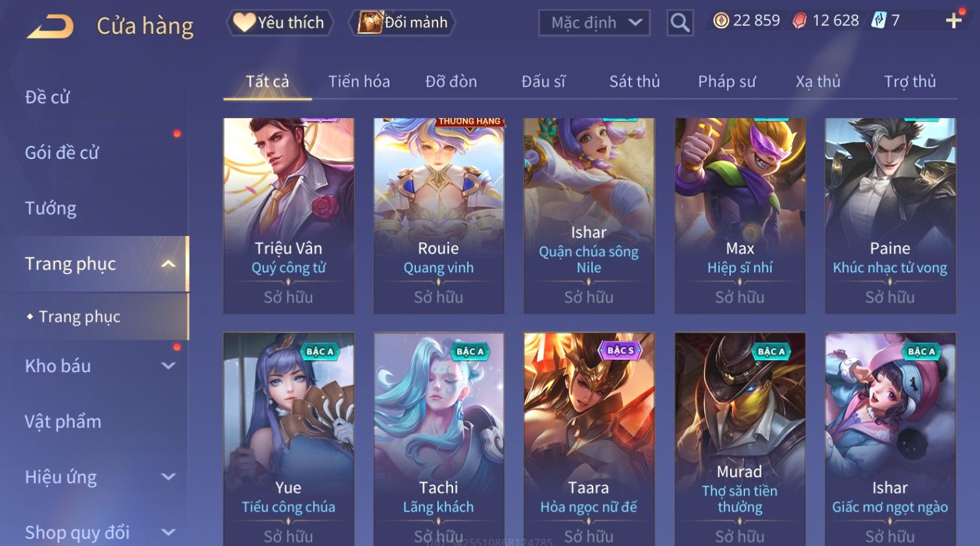Select the Pháp sư tab
This screenshot has width=980, height=546.
[727, 82]
